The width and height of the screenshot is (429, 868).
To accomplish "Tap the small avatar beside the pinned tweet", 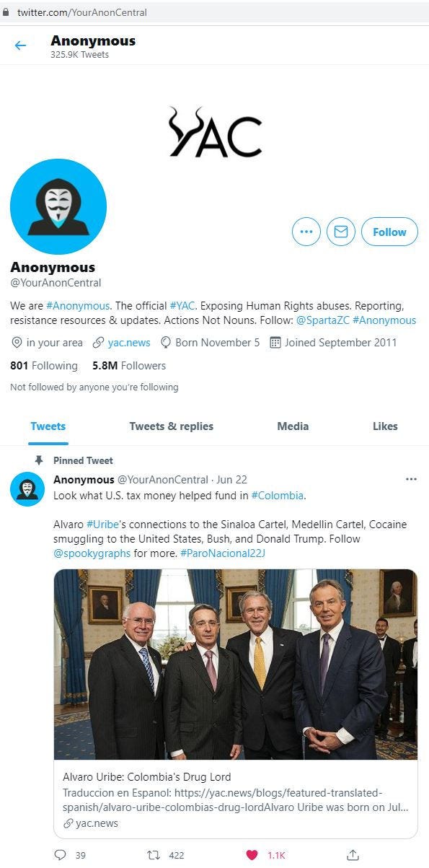I will (27, 489).
